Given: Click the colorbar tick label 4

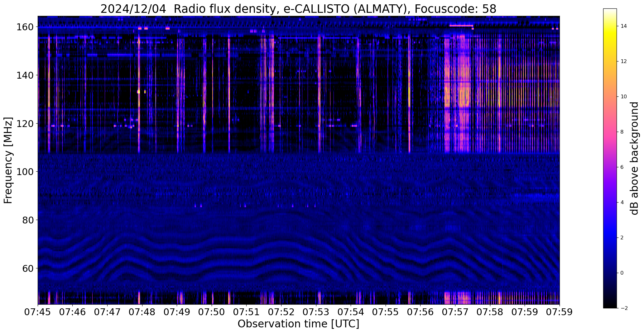Looking at the screenshot, I should point(622,203).
